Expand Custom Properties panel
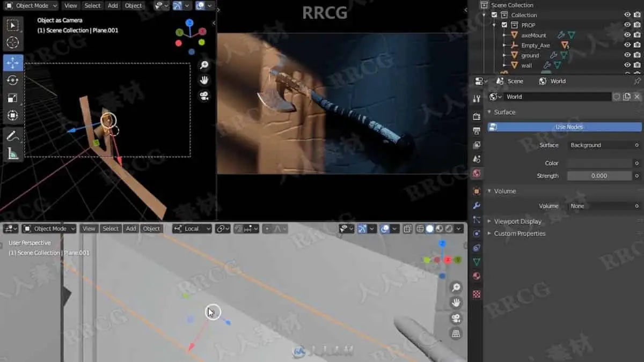644x362 pixels. pyautogui.click(x=519, y=233)
